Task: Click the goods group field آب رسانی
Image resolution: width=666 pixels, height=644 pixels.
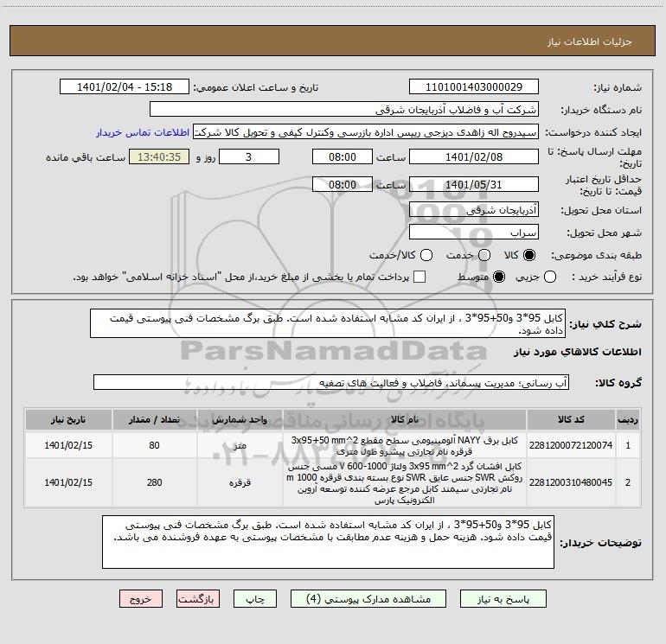Action: [x=331, y=382]
